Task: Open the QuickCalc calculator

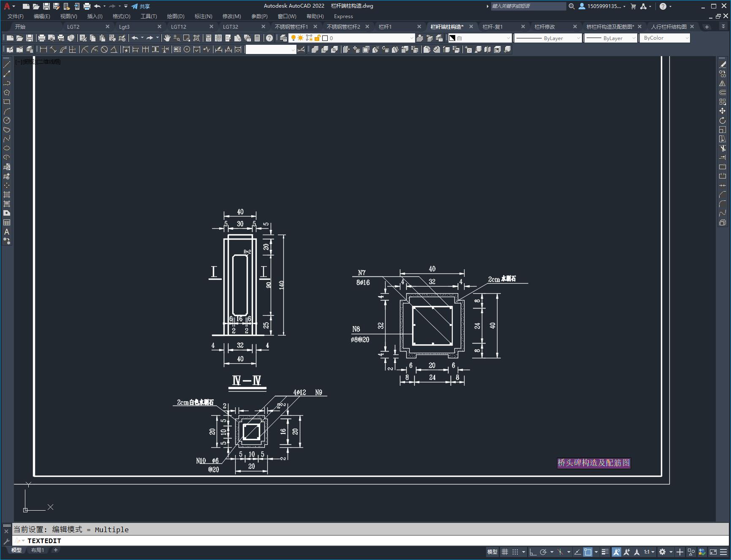Action: 257,38
